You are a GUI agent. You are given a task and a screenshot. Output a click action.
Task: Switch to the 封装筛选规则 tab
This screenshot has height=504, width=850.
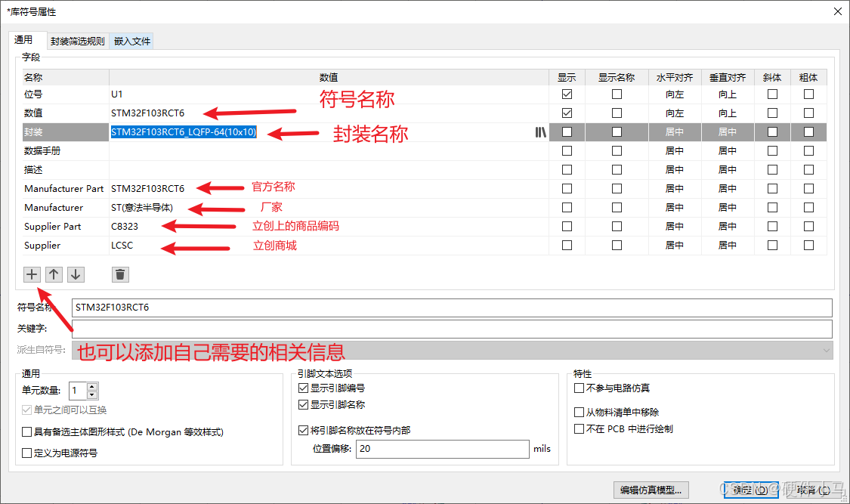77,42
